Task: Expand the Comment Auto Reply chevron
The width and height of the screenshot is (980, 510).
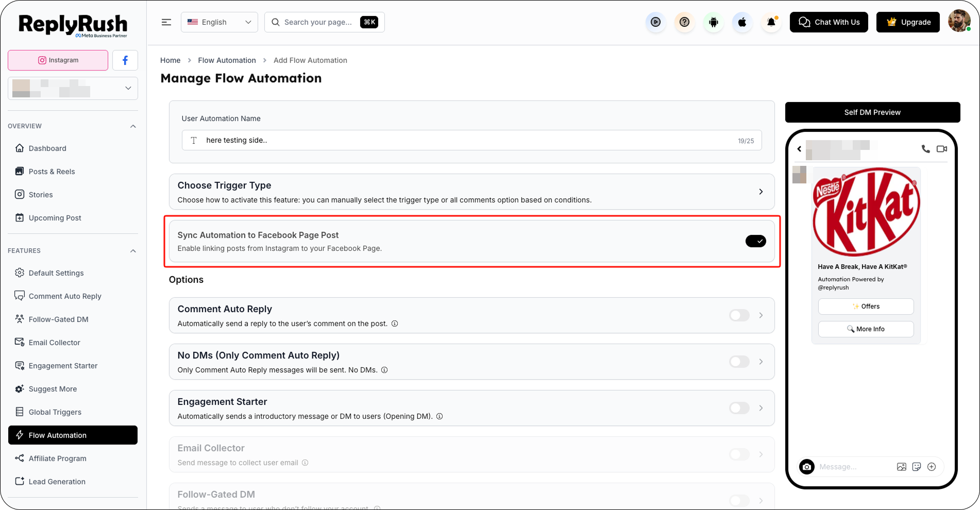Action: (761, 315)
